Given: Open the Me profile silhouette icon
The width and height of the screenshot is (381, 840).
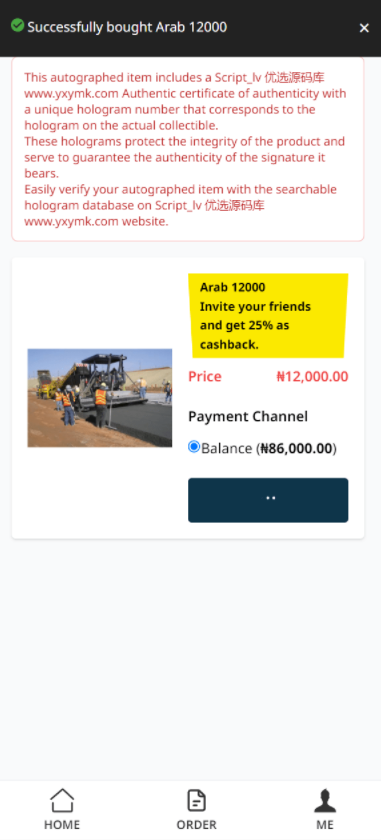Looking at the screenshot, I should click(325, 800).
